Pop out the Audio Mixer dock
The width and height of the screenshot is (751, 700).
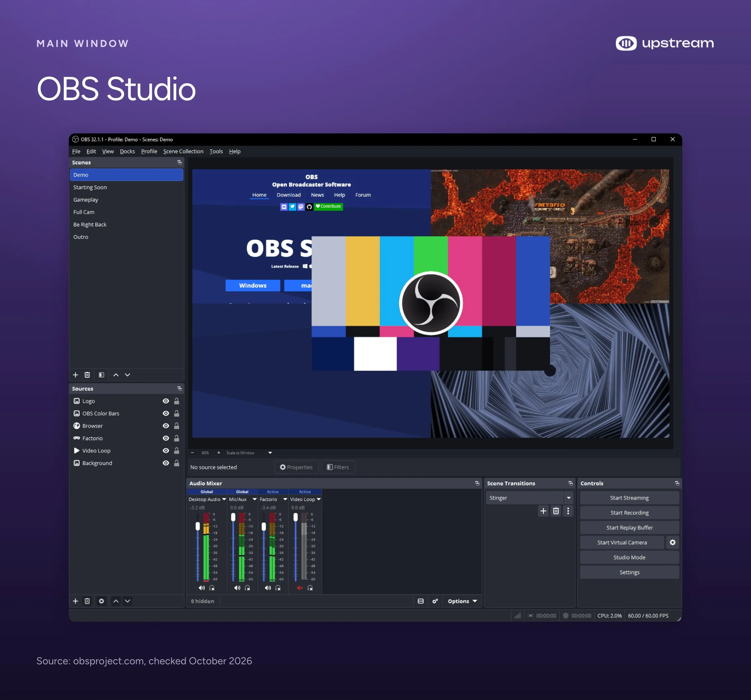click(x=477, y=483)
